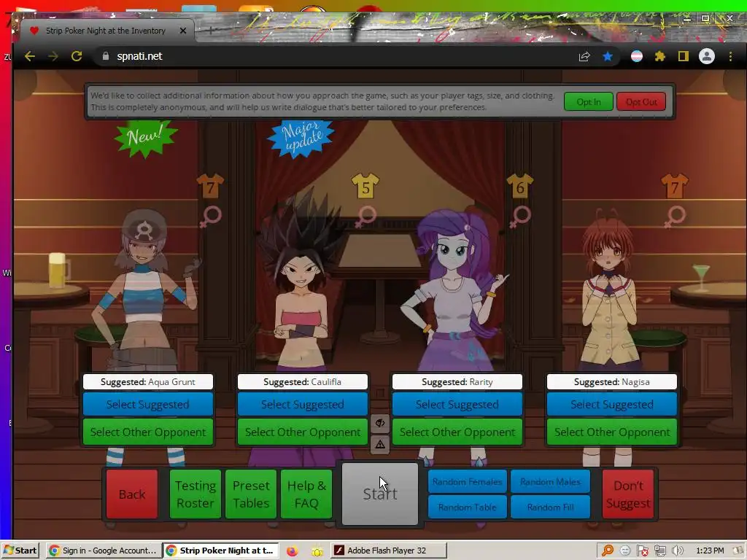Image resolution: width=747 pixels, height=560 pixels.
Task: Toggle the browser side panel icon
Action: [683, 57]
